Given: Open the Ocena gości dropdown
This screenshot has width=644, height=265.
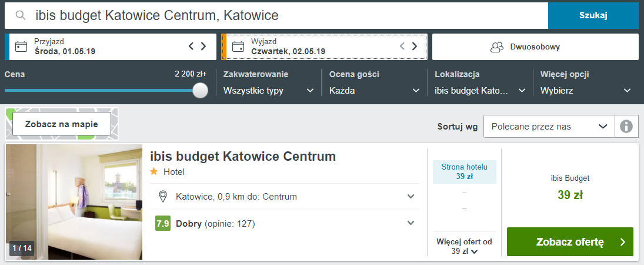Looking at the screenshot, I should (x=375, y=91).
